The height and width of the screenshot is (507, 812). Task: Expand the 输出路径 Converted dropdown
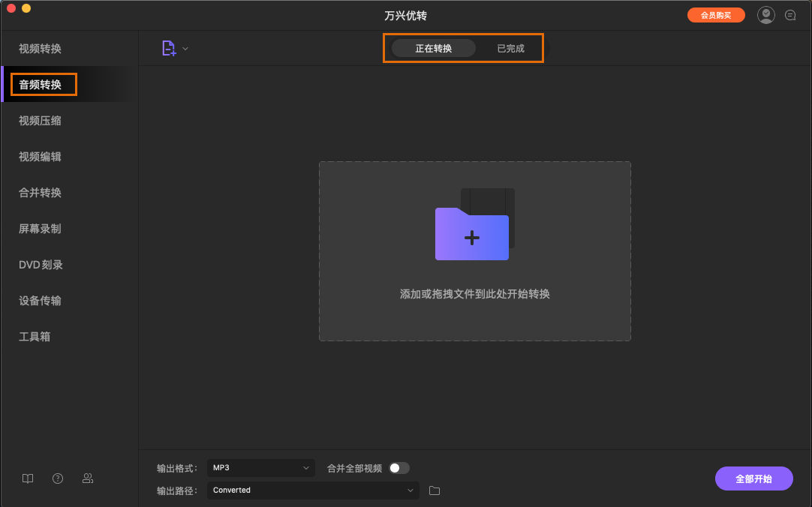[x=313, y=490]
